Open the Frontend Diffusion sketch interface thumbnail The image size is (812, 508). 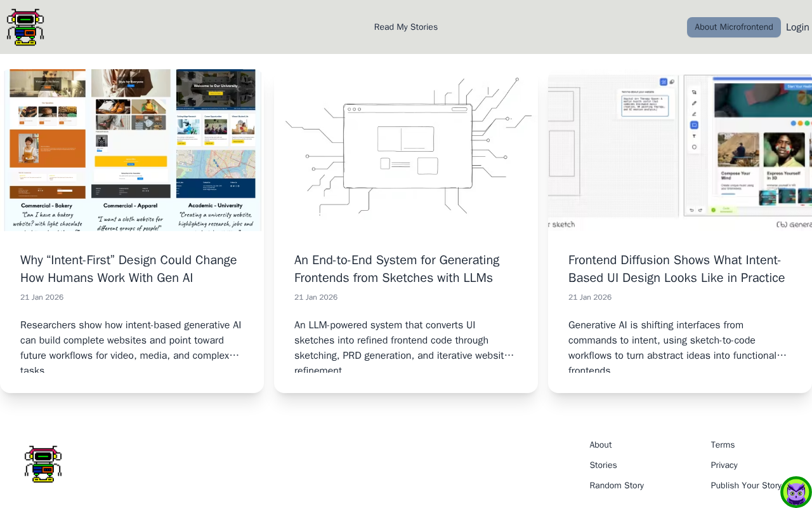(679, 150)
